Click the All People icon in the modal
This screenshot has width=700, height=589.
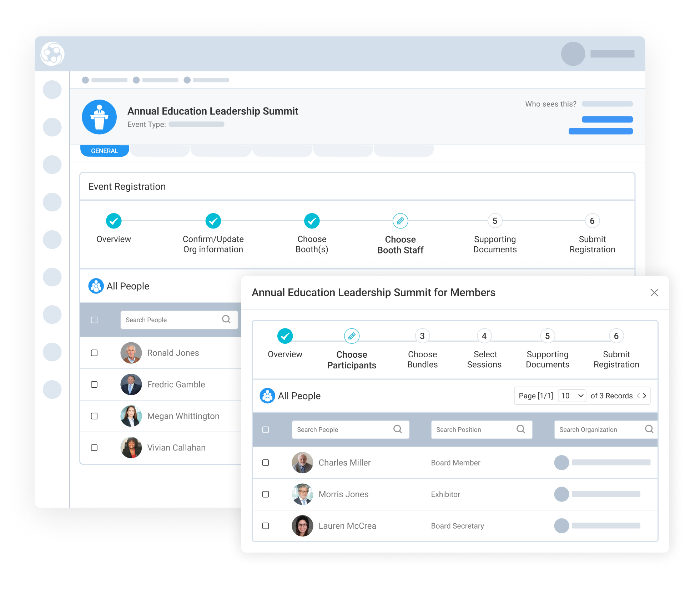[267, 396]
